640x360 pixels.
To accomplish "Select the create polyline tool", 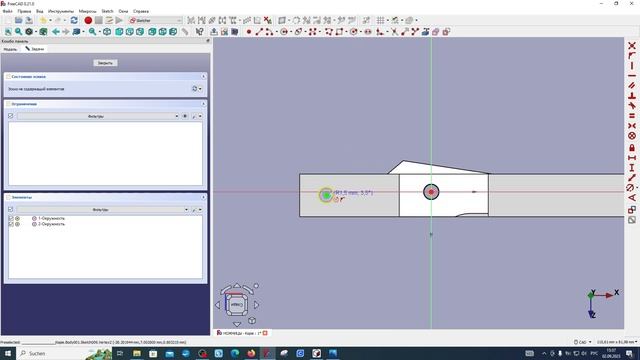I will click(329, 31).
